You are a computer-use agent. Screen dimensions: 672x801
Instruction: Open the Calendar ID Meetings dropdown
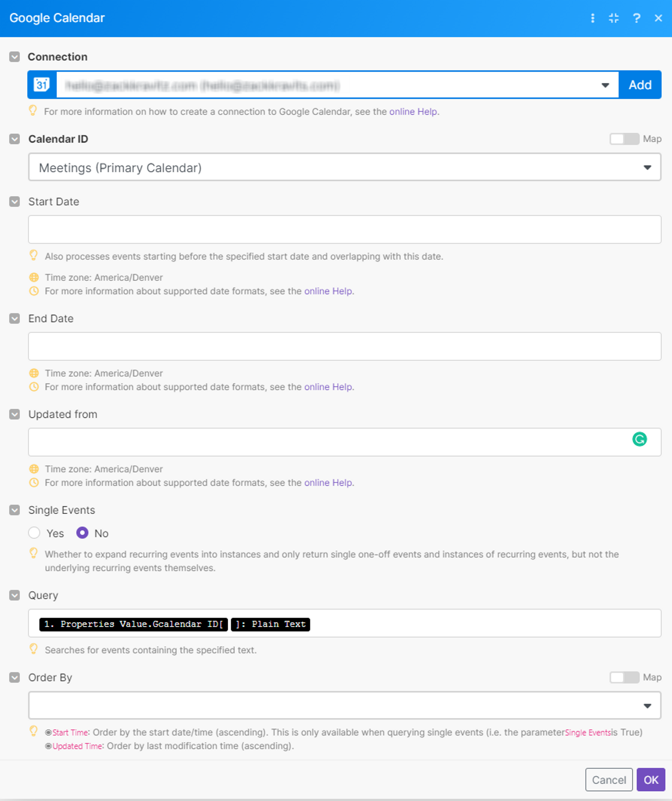(x=345, y=167)
